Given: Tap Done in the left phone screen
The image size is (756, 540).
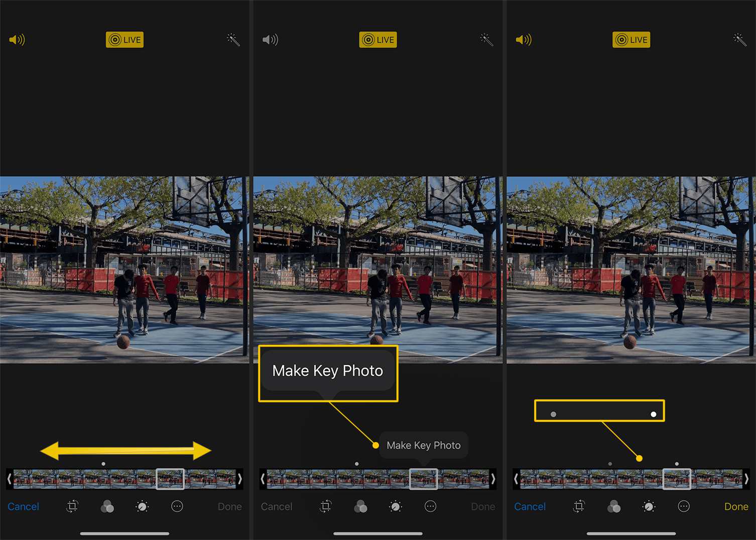Looking at the screenshot, I should [x=230, y=506].
